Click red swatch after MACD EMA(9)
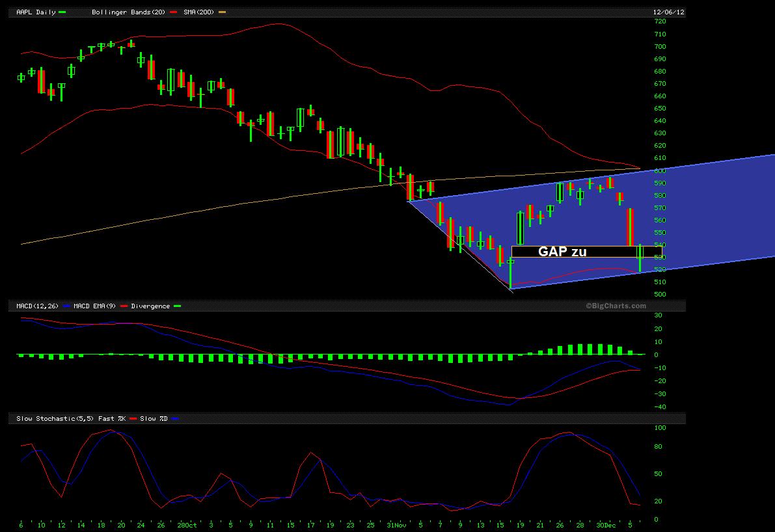The image size is (775, 532). pos(124,306)
